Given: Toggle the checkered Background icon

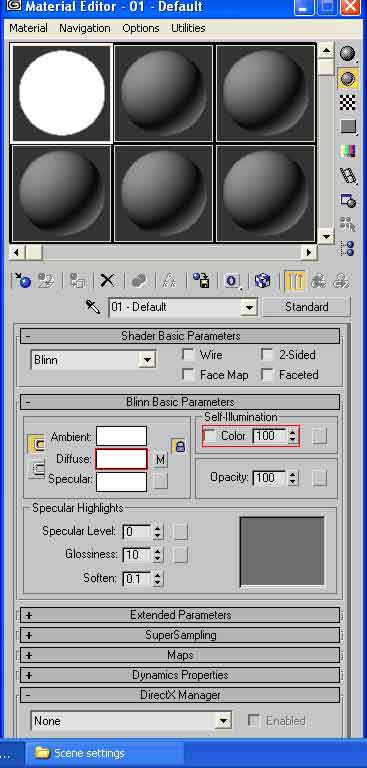Looking at the screenshot, I should tap(348, 103).
